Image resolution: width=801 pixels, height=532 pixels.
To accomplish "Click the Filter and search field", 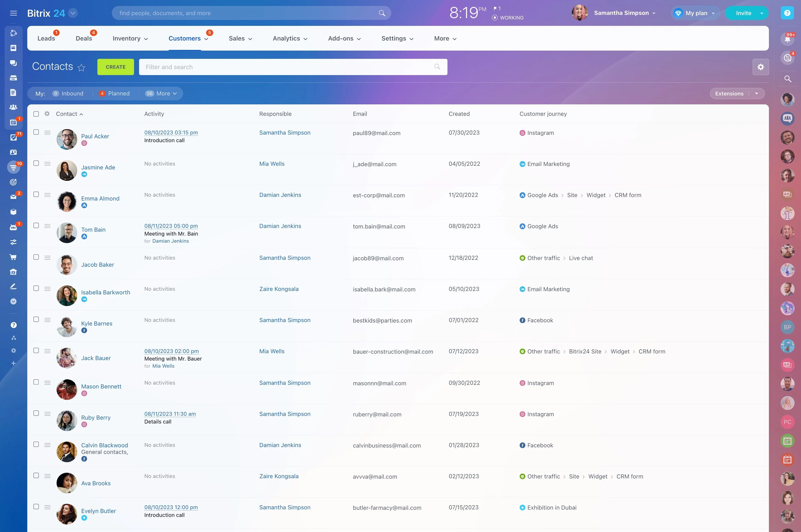I will tap(293, 67).
